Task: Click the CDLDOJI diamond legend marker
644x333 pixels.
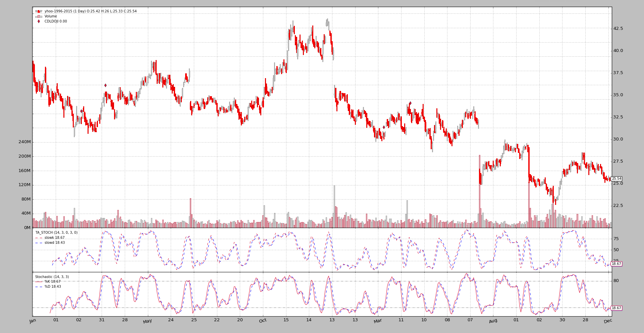Action: tap(39, 21)
